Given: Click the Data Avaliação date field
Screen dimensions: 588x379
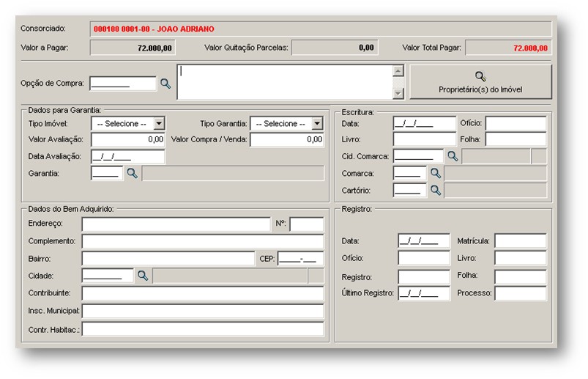Looking at the screenshot, I should [128, 156].
